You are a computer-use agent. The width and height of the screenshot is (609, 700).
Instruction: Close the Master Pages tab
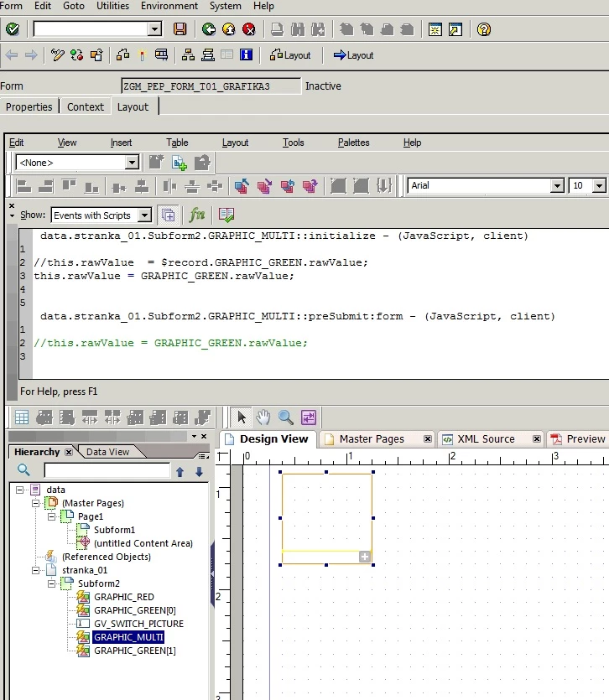tap(428, 438)
